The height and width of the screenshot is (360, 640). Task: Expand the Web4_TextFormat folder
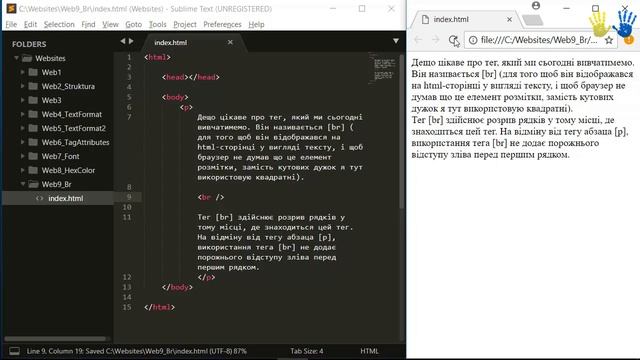click(23, 114)
